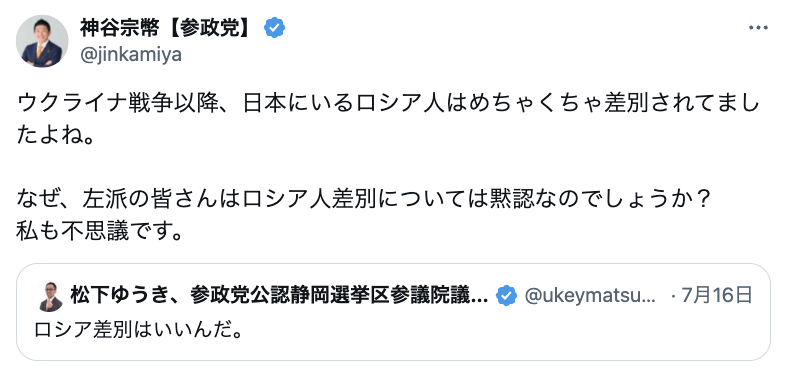Open 神谷宗幣's round profile avatar
The width and height of the screenshot is (790, 369).
42,41
